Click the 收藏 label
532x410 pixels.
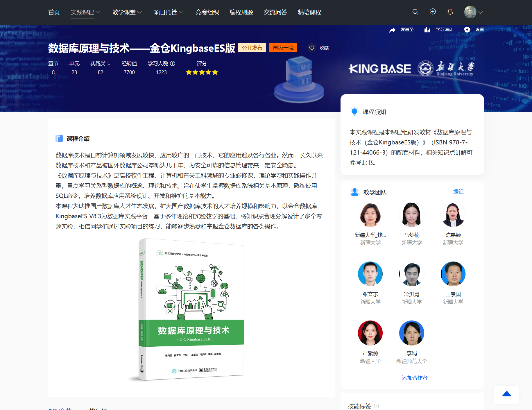tap(324, 48)
